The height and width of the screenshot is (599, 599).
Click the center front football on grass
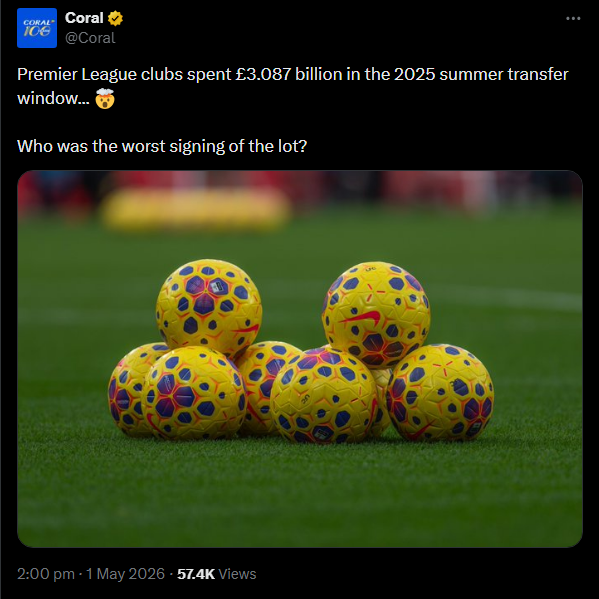tap(324, 396)
